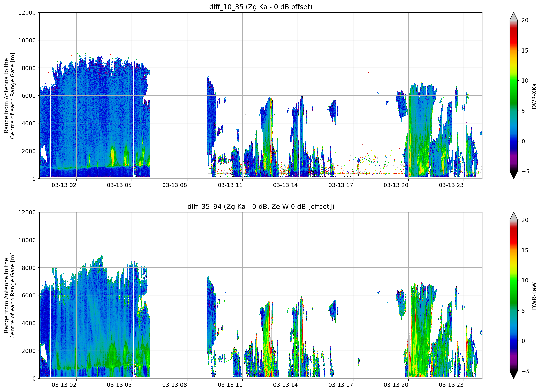541x392 pixels.
Task: Click the "−5" tick on the DWR-XKa colorbar
Action: click(x=525, y=171)
